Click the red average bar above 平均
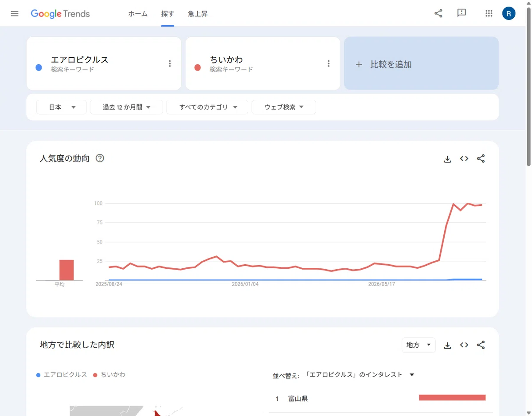This screenshot has width=532, height=416. click(66, 270)
